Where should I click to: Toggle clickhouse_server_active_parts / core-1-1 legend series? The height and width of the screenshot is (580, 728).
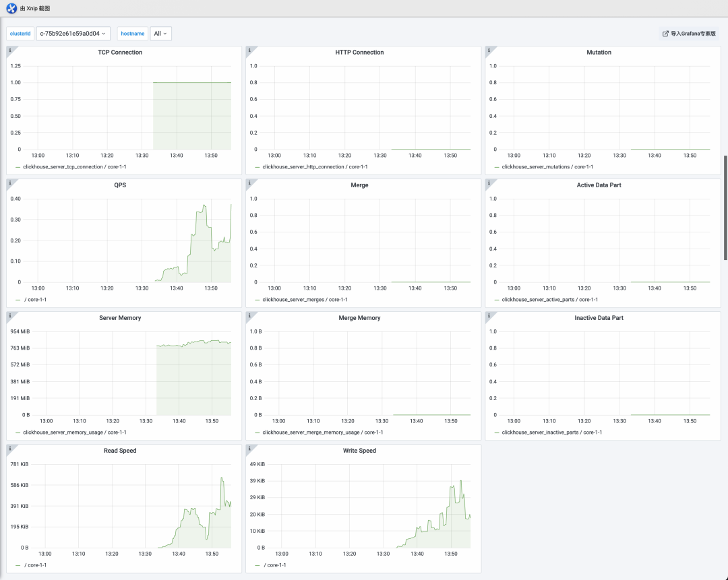pos(550,300)
